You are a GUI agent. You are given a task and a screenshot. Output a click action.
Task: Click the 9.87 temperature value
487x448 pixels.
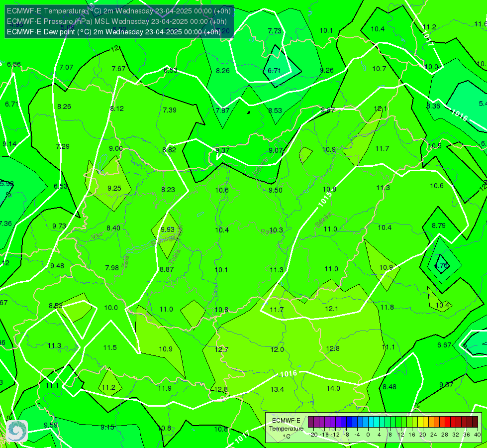coord(328,110)
